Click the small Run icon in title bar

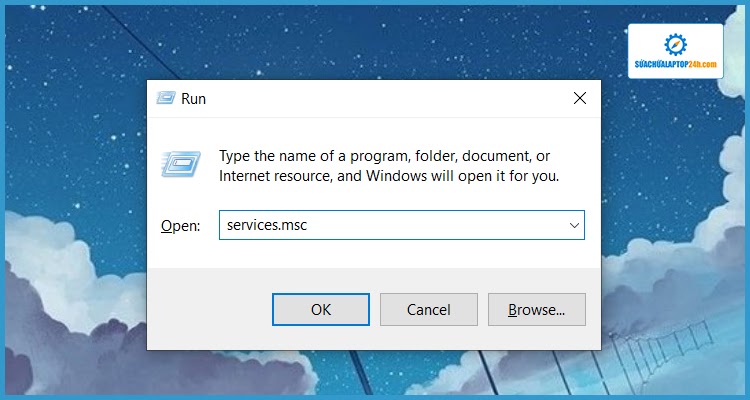click(x=166, y=99)
